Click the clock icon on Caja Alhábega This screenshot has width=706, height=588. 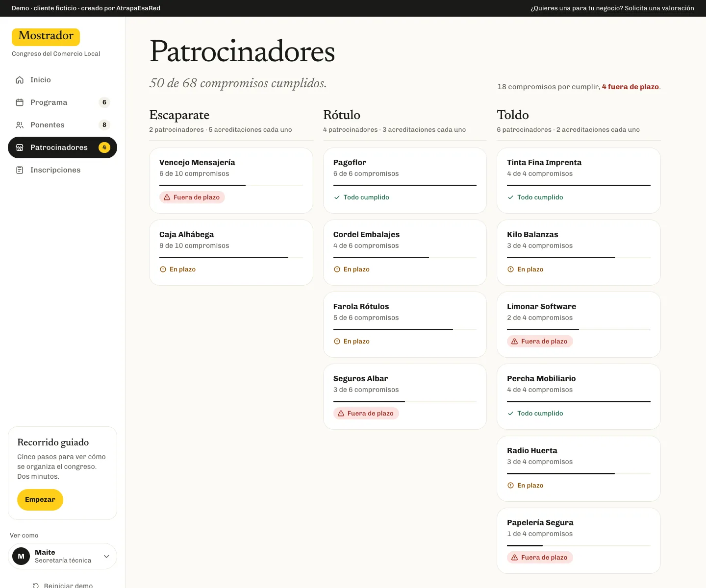pos(163,269)
